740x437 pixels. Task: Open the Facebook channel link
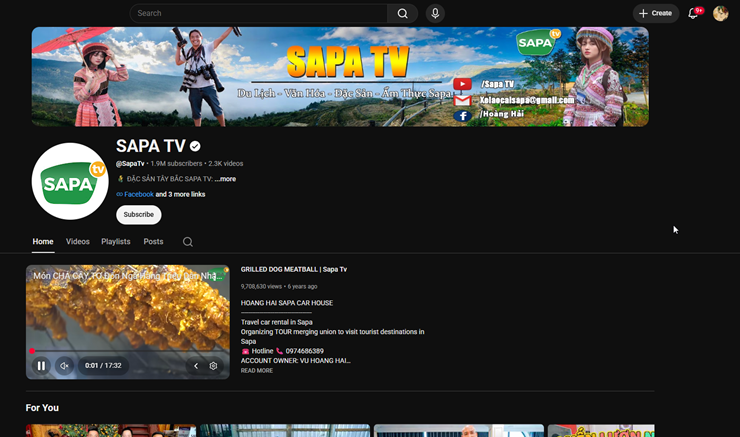click(139, 194)
